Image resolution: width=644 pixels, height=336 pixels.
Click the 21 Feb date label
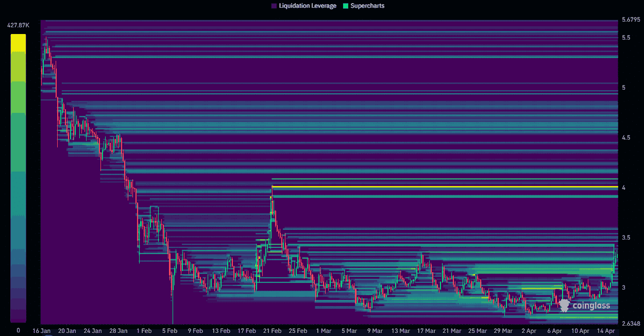point(273,331)
